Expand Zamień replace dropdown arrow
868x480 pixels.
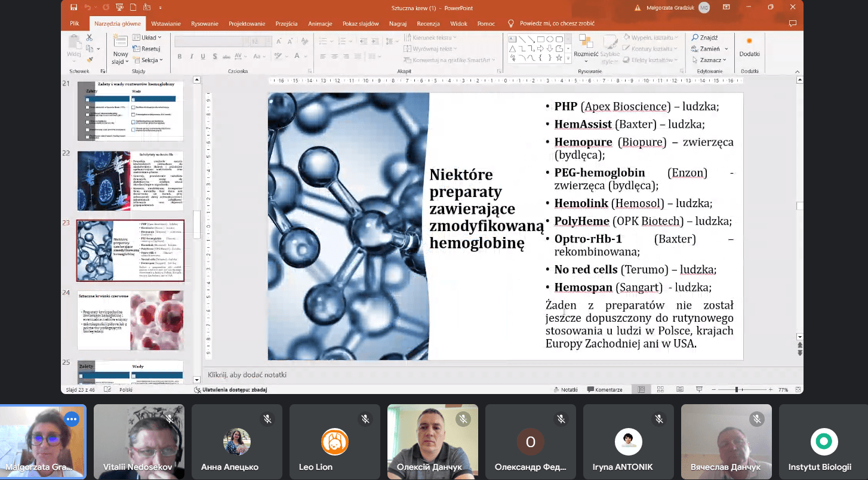(x=725, y=49)
